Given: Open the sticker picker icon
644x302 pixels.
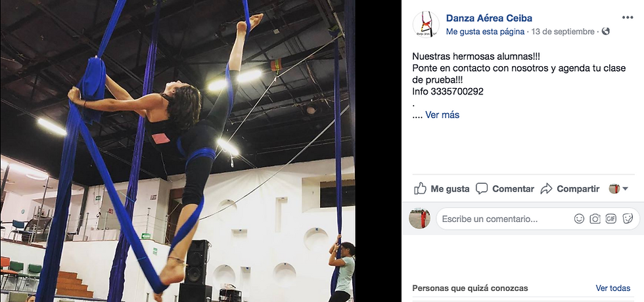Looking at the screenshot, I should tap(628, 219).
